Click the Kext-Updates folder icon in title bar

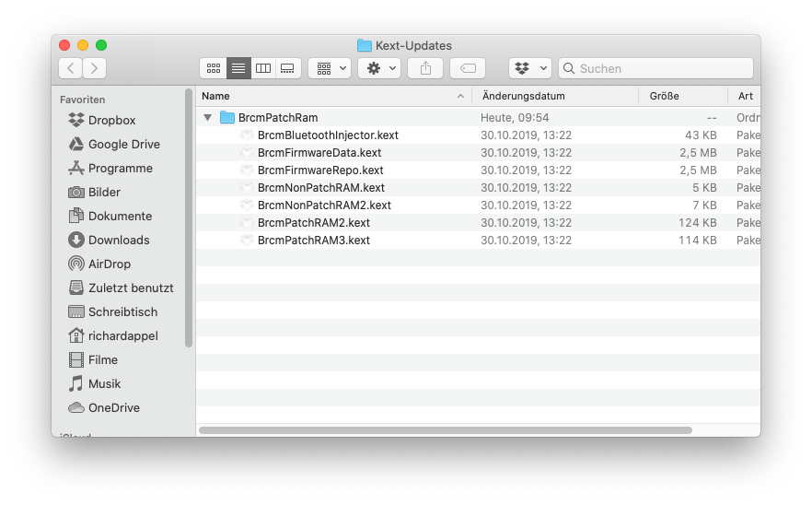[x=365, y=46]
